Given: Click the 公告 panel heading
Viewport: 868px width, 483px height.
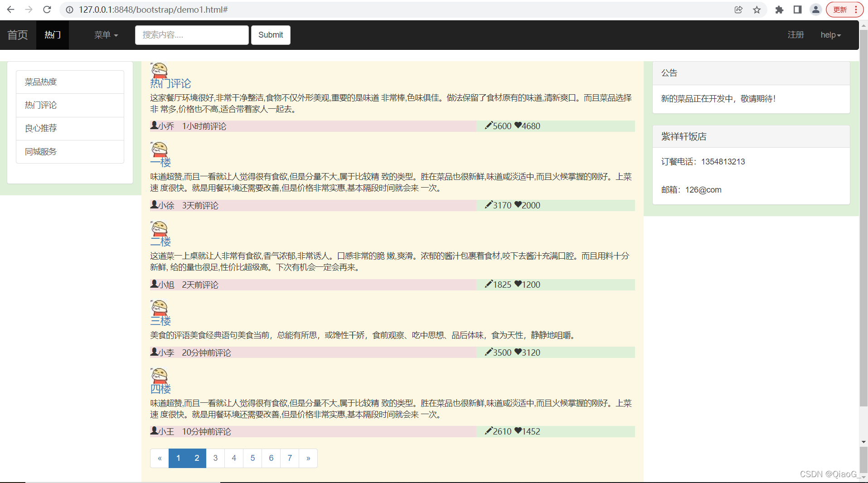Looking at the screenshot, I should [x=751, y=73].
